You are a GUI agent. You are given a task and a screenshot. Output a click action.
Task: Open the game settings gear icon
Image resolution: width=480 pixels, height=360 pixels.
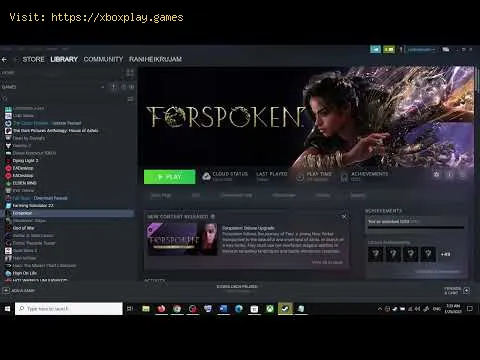[436, 175]
